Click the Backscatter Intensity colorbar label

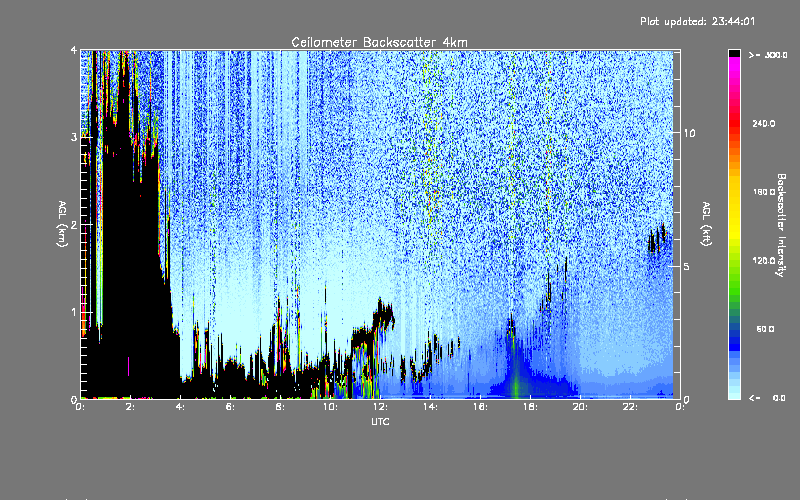coord(781,225)
